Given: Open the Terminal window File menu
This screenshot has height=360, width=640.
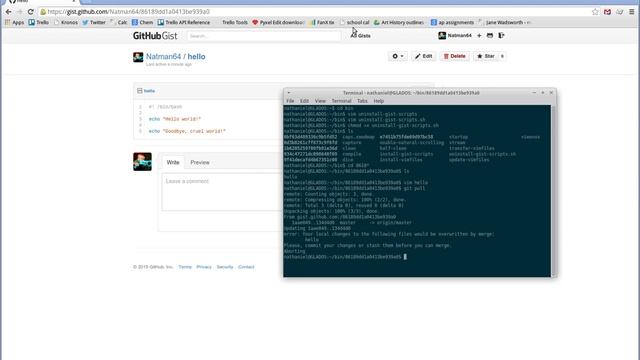Looking at the screenshot, I should 290,101.
